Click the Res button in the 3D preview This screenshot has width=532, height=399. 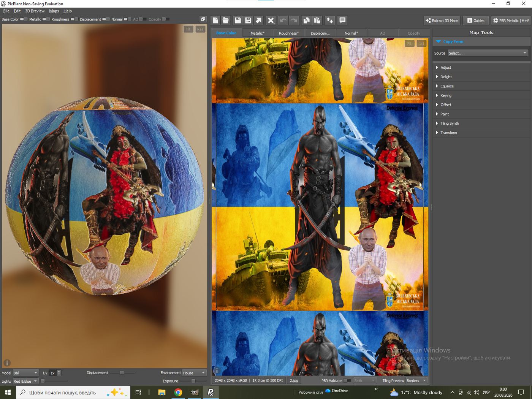200,29
